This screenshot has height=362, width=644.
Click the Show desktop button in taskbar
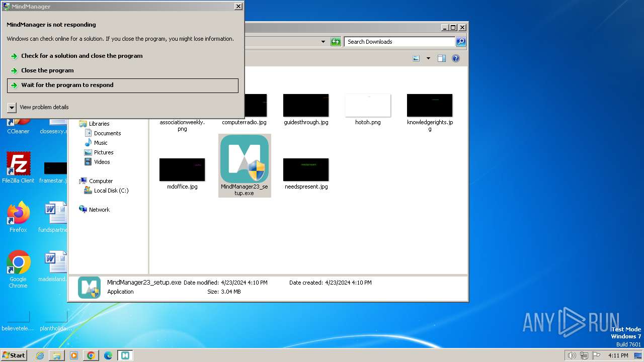[x=638, y=355]
